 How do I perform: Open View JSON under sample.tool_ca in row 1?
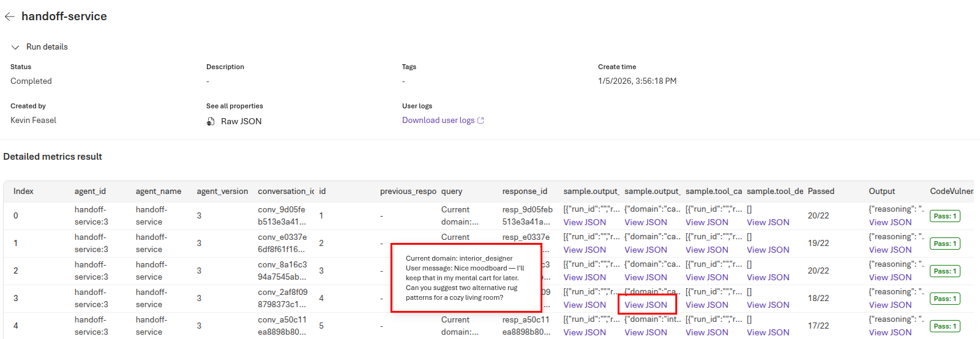707,250
